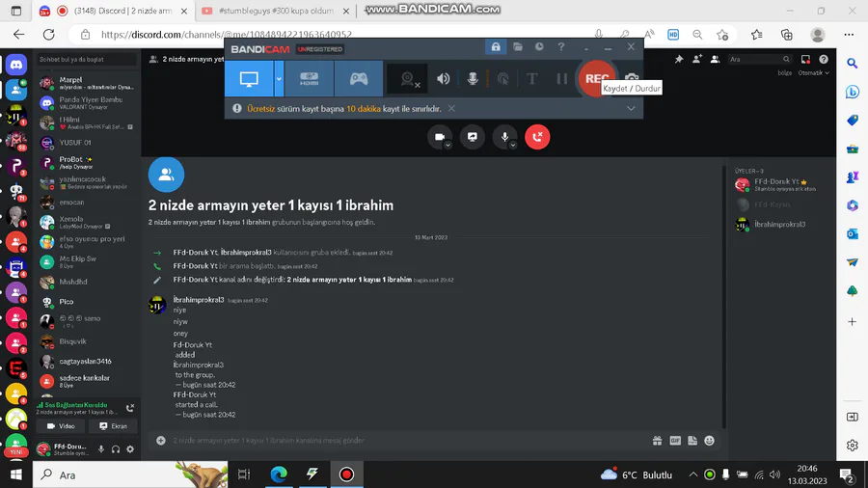The width and height of the screenshot is (868, 488).
Task: Open Bandicam scheduled recording clock icon
Action: coord(539,47)
